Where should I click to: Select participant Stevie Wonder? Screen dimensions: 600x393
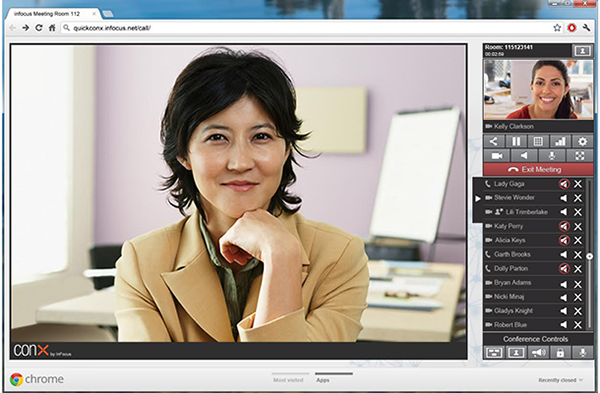coord(514,198)
